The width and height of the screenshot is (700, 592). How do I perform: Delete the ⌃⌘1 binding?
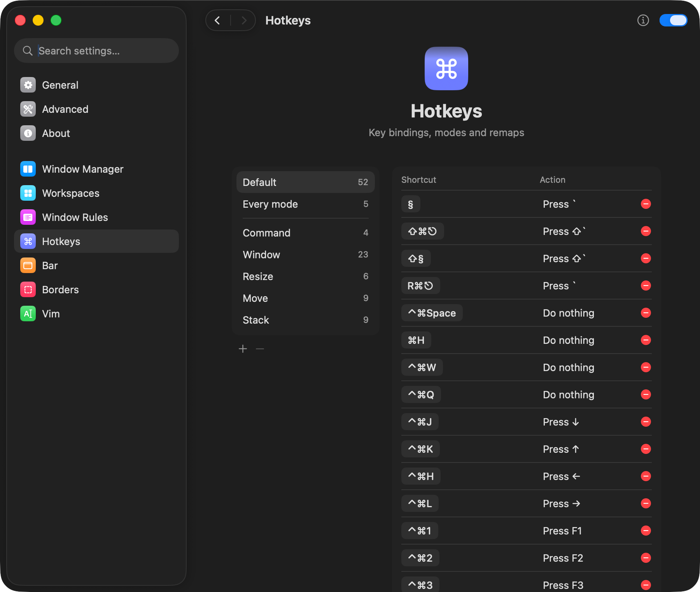pos(646,531)
